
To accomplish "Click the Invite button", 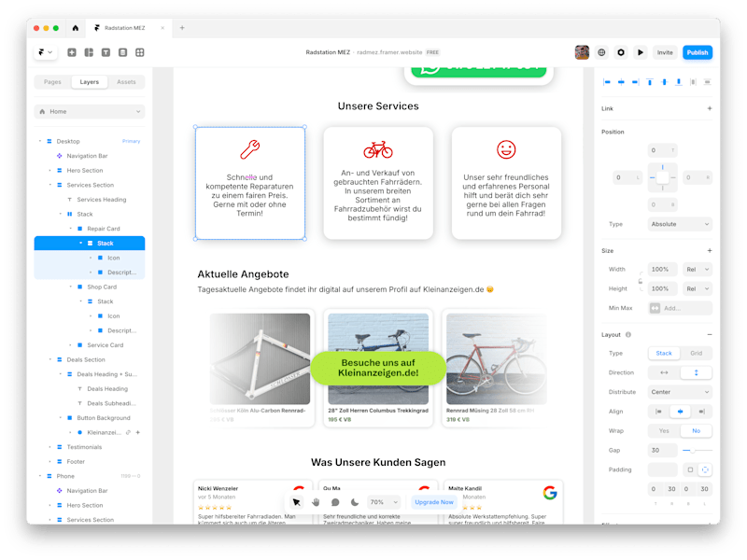I will [x=665, y=52].
